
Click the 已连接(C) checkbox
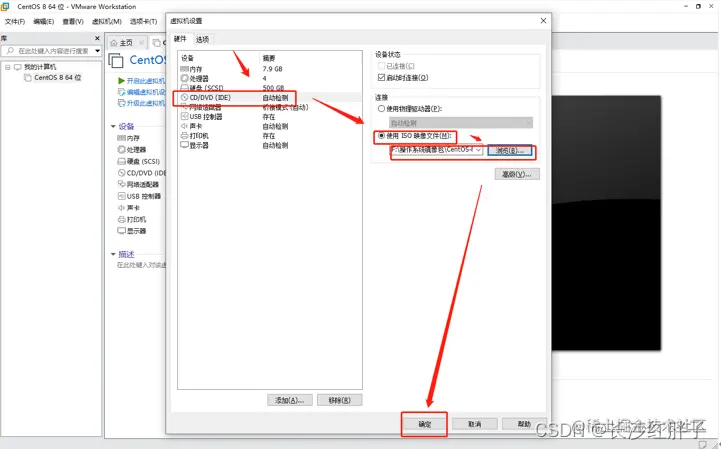381,66
